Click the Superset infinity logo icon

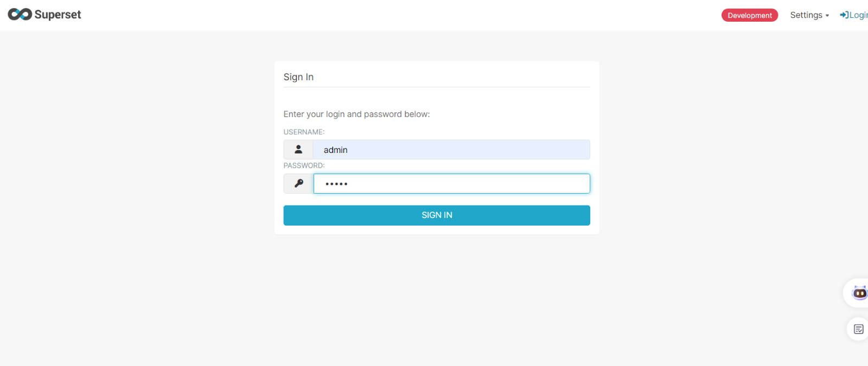click(x=20, y=15)
